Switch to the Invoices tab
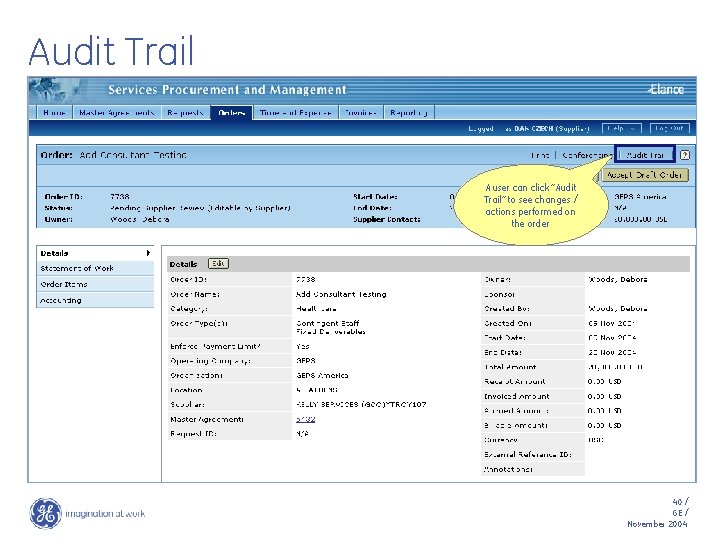 361,112
